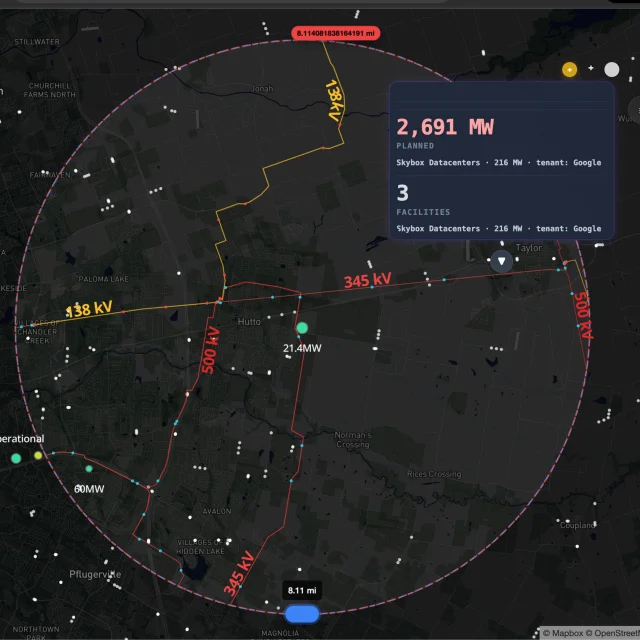Click the Paloma Lake label
Screen dimensions: 640x640
(x=104, y=279)
